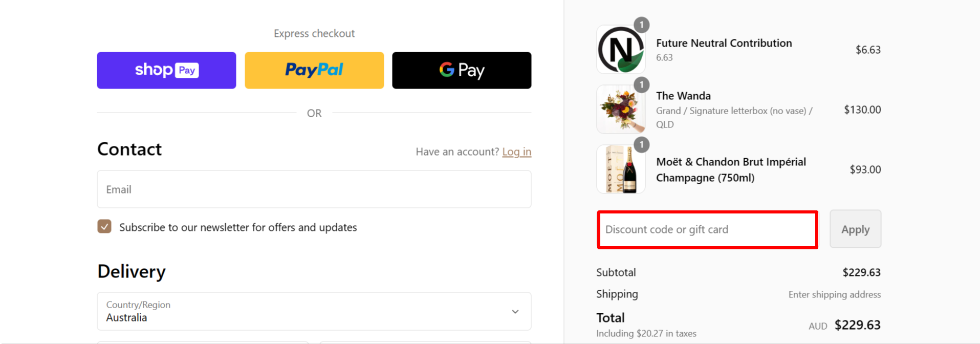The image size is (980, 344).
Task: Open the Log in page
Action: [516, 152]
